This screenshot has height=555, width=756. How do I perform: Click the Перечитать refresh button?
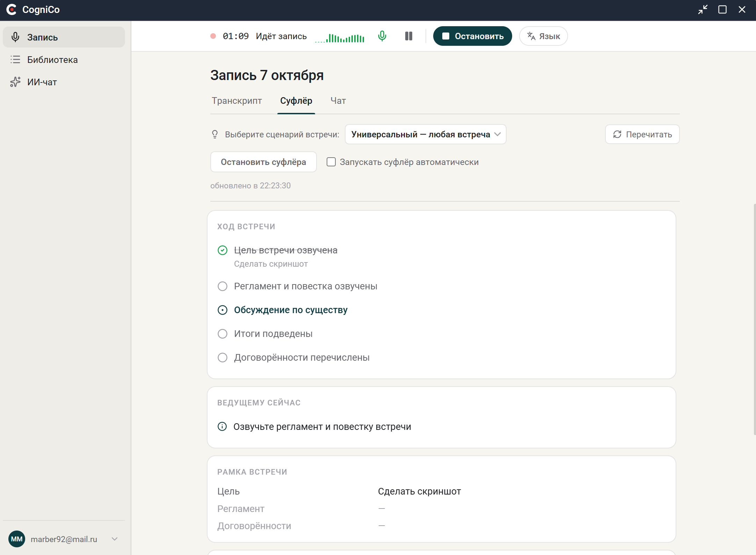[642, 134]
